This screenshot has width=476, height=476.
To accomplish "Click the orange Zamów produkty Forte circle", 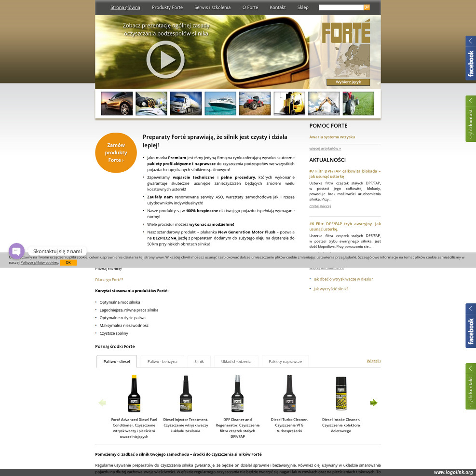I will (116, 152).
